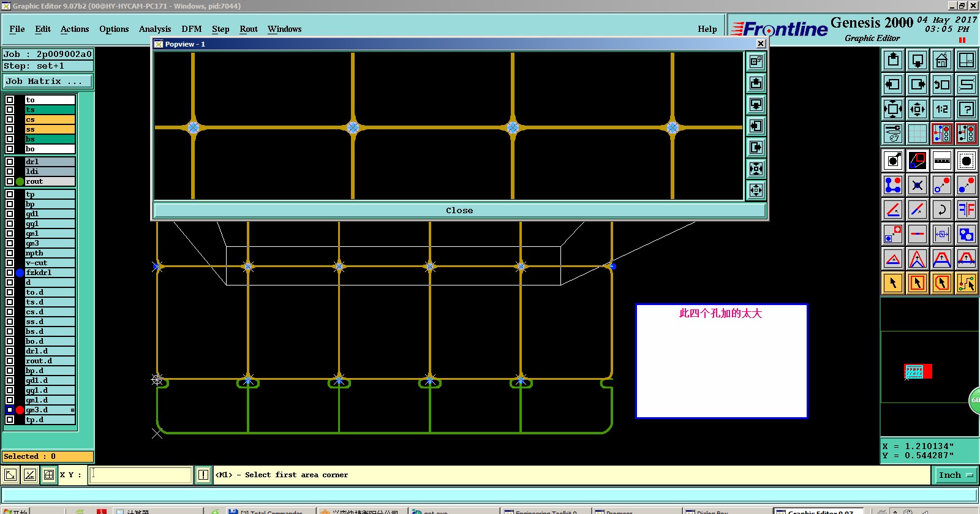Screen dimensions: 980x514
Task: Select the bs.d layer name
Action: 50,331
